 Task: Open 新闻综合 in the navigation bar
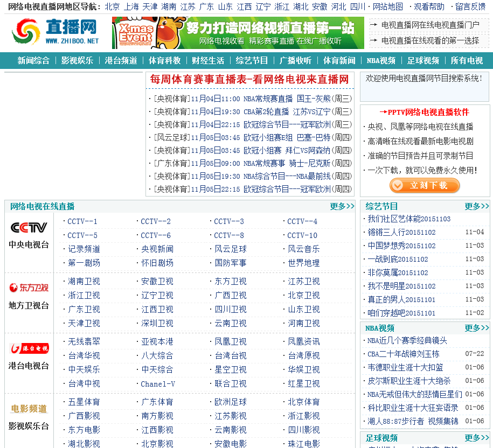(33, 60)
